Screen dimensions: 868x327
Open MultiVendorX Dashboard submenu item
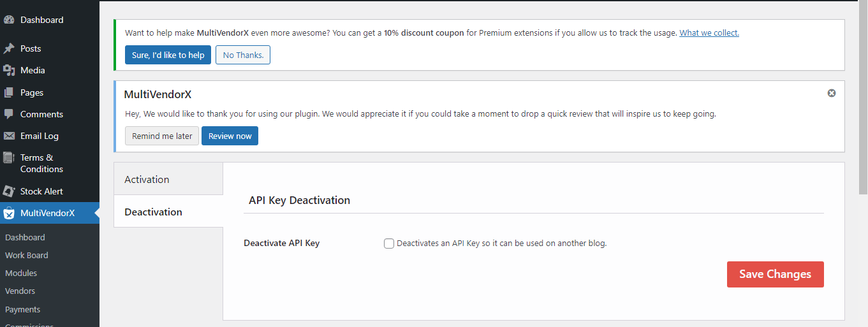coord(25,237)
